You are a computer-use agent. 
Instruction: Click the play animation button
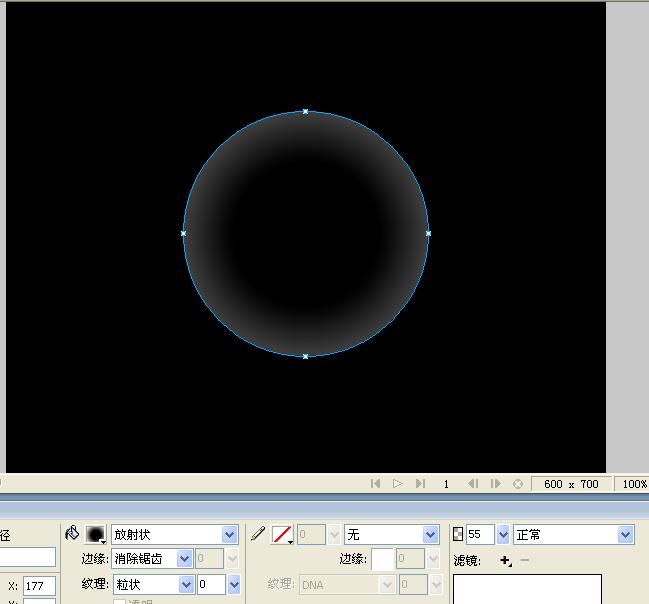click(x=397, y=484)
